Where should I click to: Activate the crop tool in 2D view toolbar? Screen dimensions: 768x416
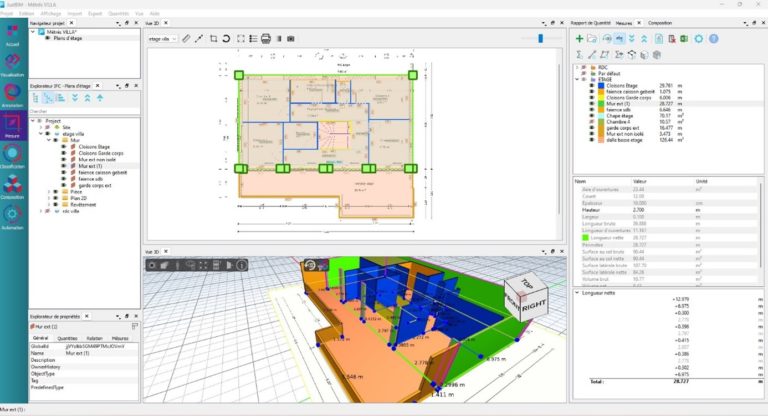click(x=214, y=39)
